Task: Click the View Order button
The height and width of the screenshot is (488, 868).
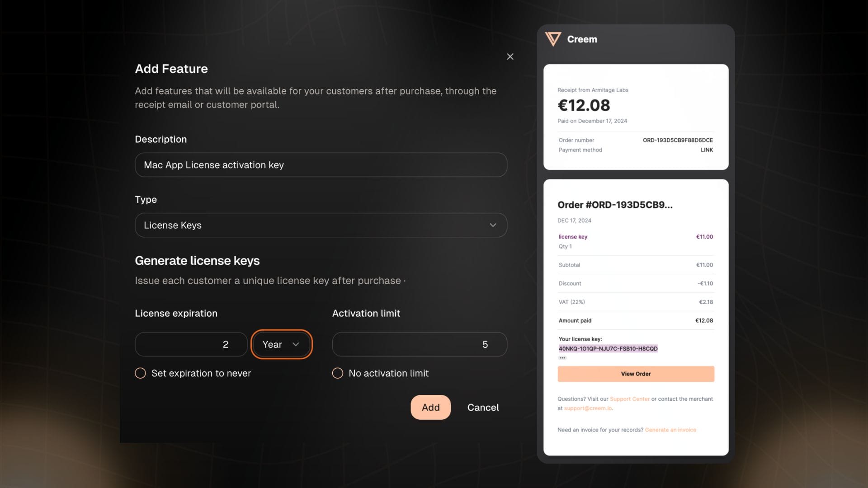Action: point(636,374)
